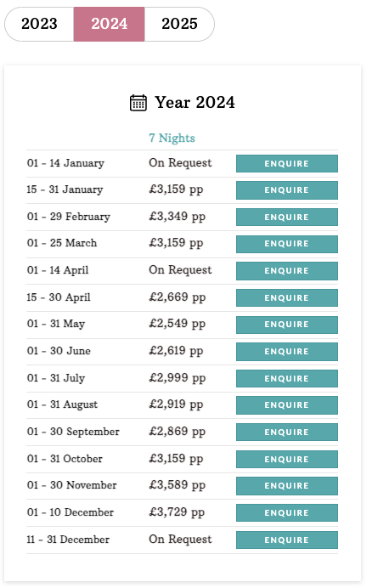
Task: Click Enquire for 01 - 30 September
Action: [x=287, y=432]
